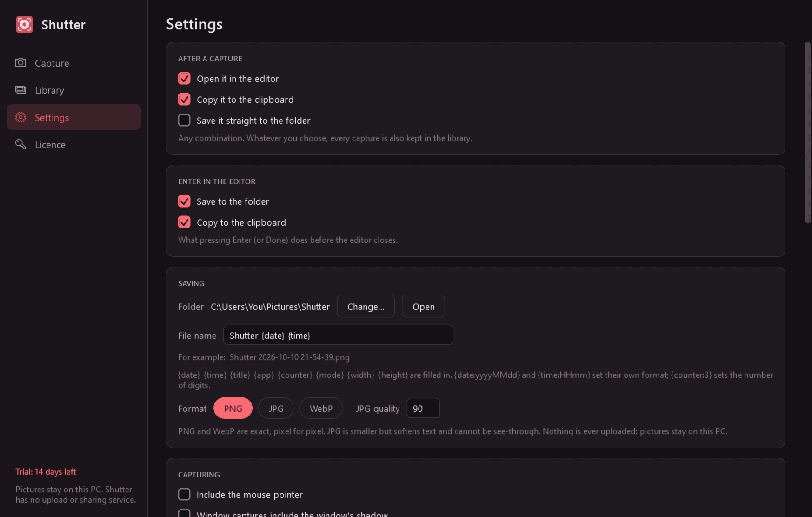812x517 pixels.
Task: Select JPG format
Action: pyautogui.click(x=276, y=408)
